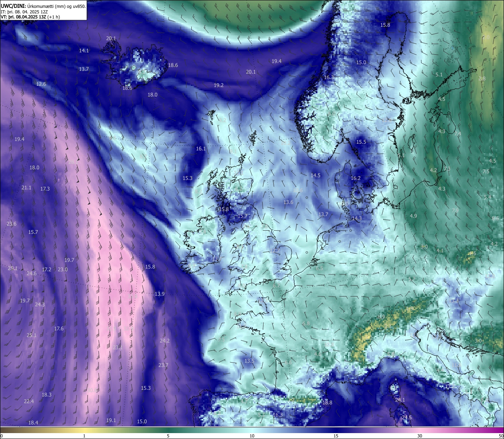Click the 14.3 value near northern Germany

[x=357, y=218]
